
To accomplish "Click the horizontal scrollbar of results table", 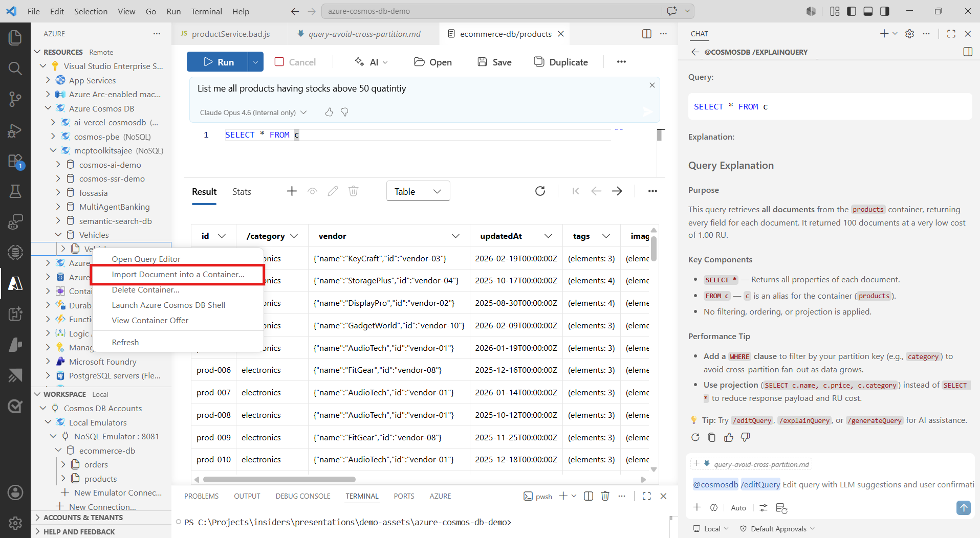I will pos(279,480).
